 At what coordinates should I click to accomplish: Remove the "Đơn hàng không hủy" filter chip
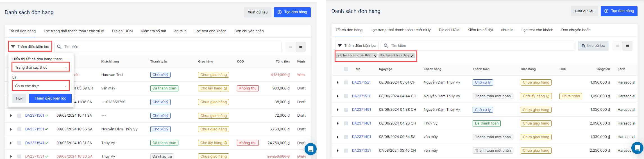412,56
